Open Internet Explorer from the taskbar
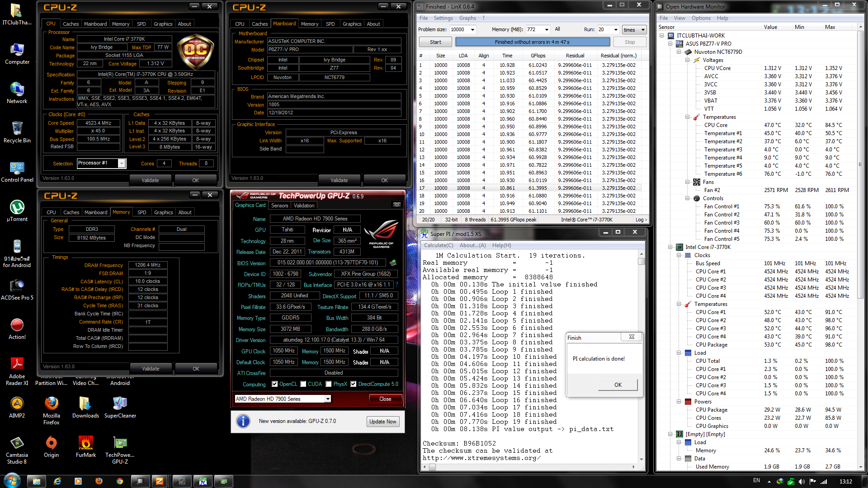This screenshot has width=868, height=488. [57, 481]
